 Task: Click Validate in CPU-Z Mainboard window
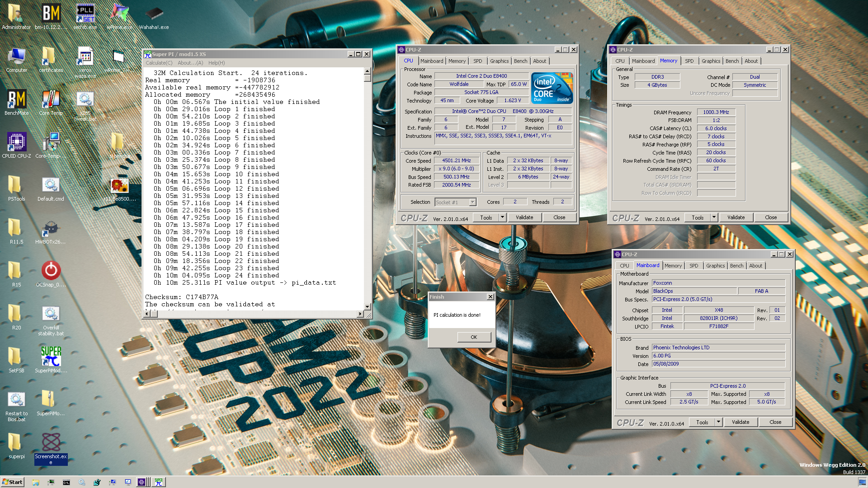pyautogui.click(x=741, y=422)
